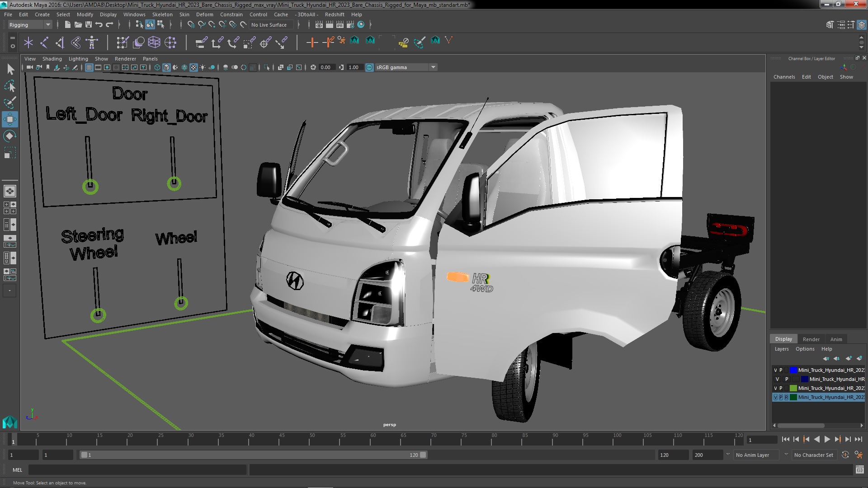Click the undo arrow icon
This screenshot has width=868, height=488.
tap(99, 25)
